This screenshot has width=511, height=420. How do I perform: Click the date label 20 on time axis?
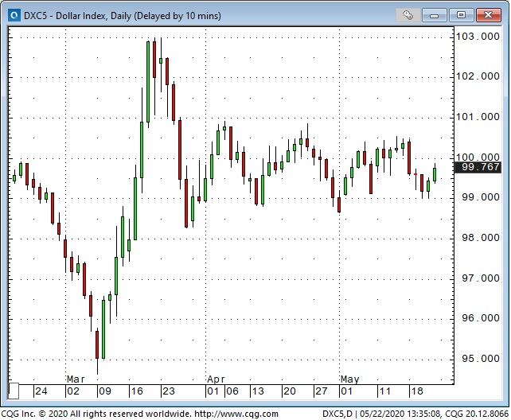click(290, 391)
